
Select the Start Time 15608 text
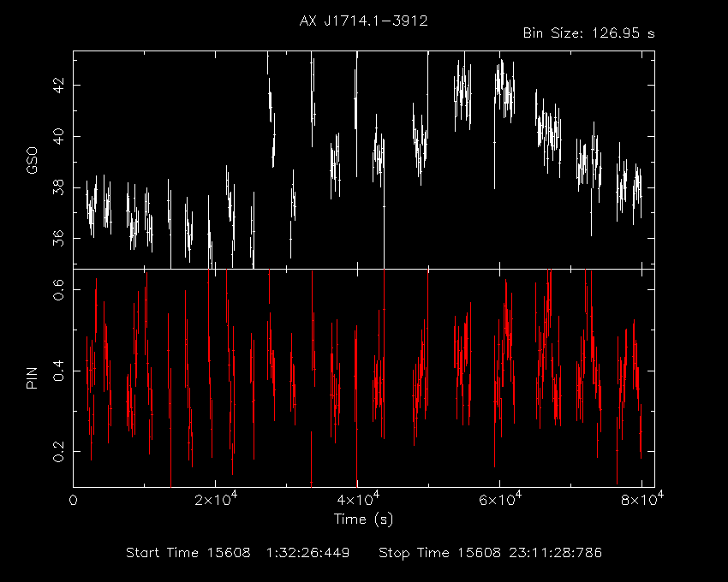pyautogui.click(x=188, y=553)
